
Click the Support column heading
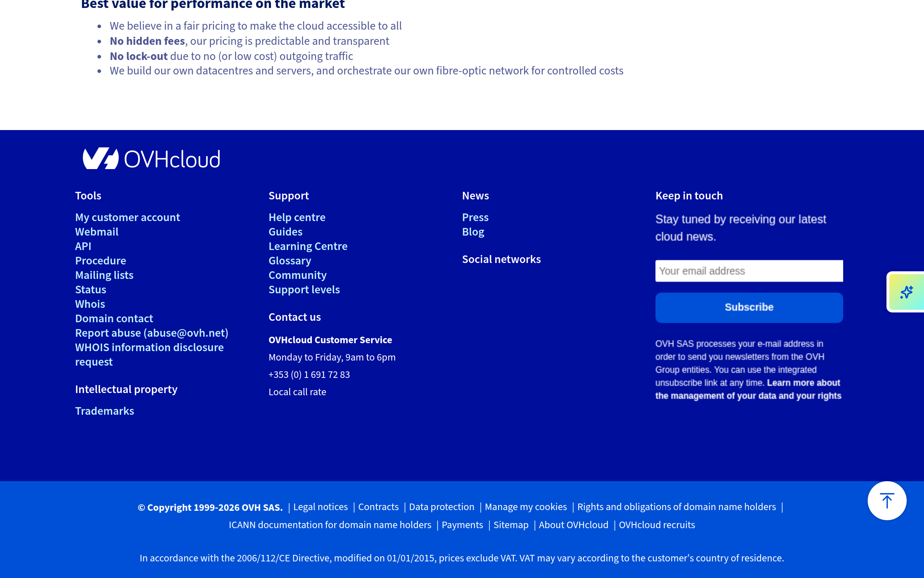(289, 196)
